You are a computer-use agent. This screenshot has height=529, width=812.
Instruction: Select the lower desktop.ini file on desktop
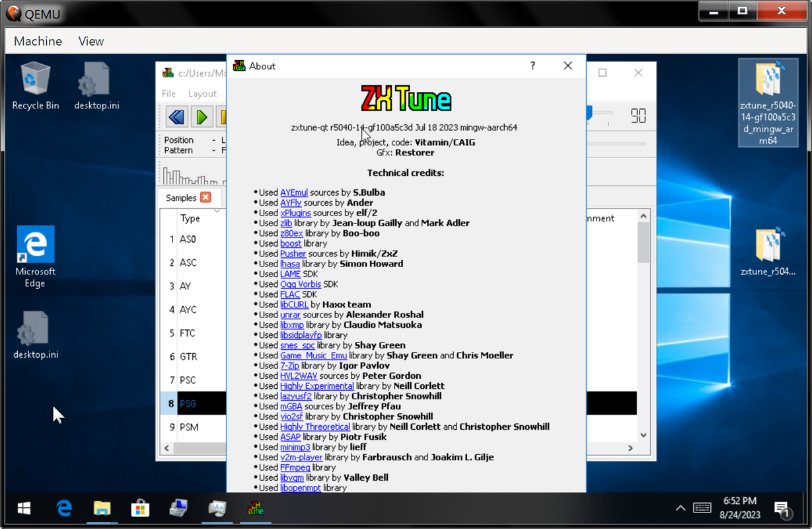[36, 335]
